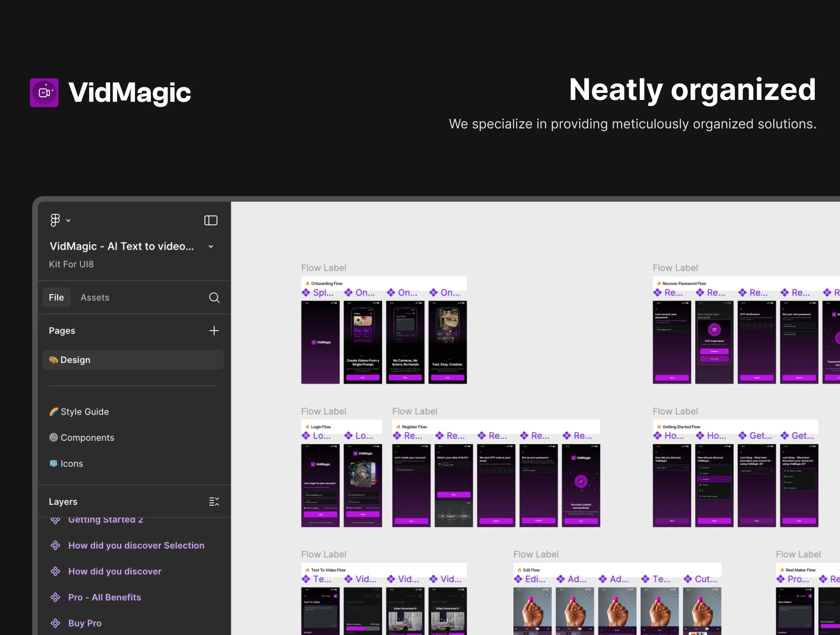
Task: Collapse all layers using Layers header icon
Action: [214, 501]
